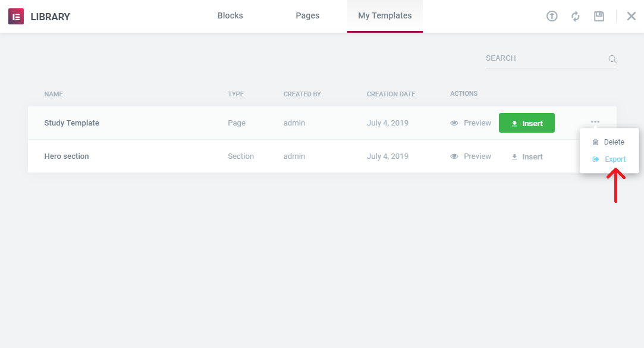The image size is (644, 348).
Task: Sync the library with refresh icon
Action: pos(576,16)
